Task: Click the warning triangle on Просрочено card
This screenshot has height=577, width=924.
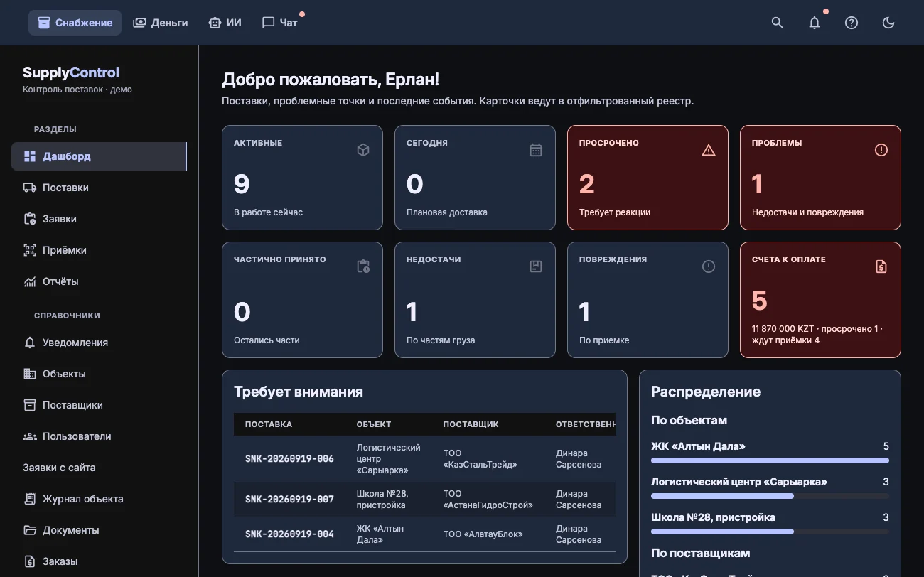Action: click(709, 150)
